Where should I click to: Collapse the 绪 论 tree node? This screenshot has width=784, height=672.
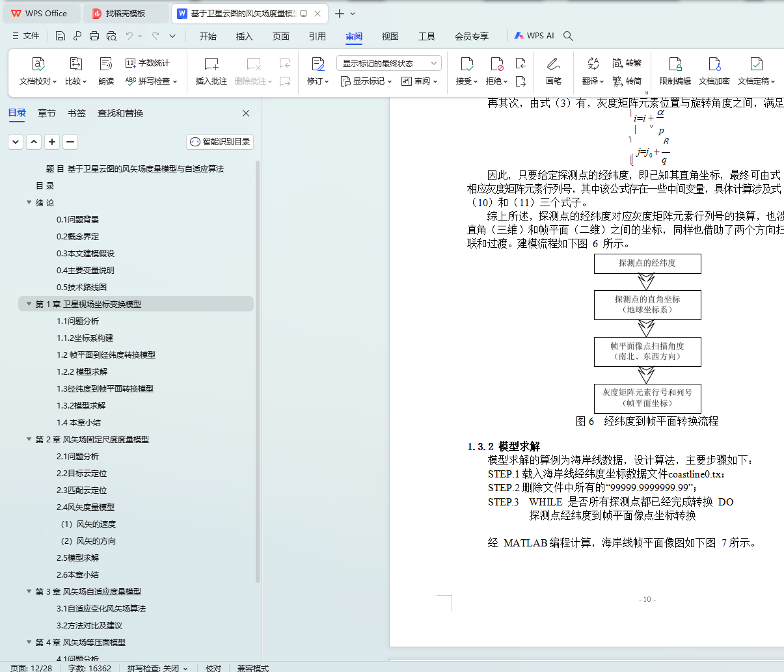(29, 202)
